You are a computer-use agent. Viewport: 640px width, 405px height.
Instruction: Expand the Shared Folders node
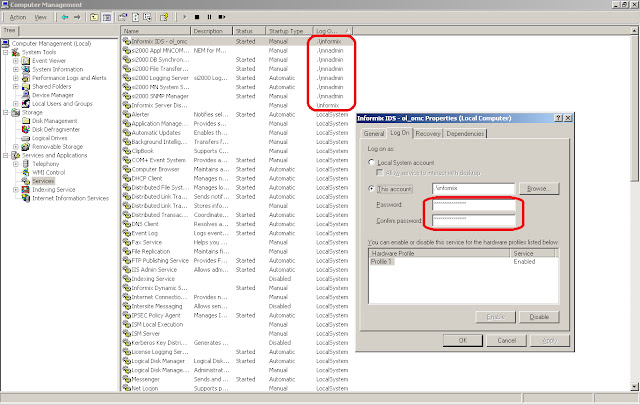[16, 87]
